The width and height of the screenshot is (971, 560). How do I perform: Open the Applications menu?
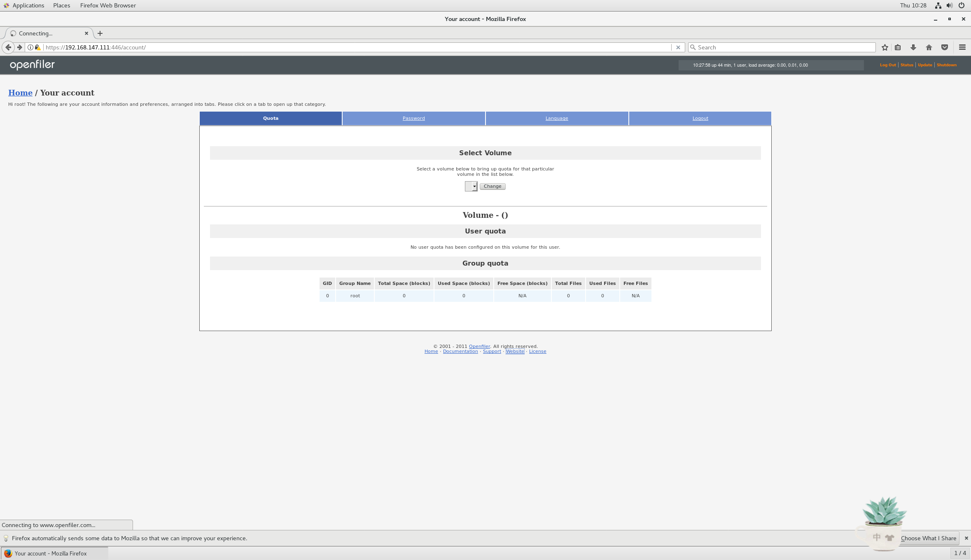click(x=28, y=5)
